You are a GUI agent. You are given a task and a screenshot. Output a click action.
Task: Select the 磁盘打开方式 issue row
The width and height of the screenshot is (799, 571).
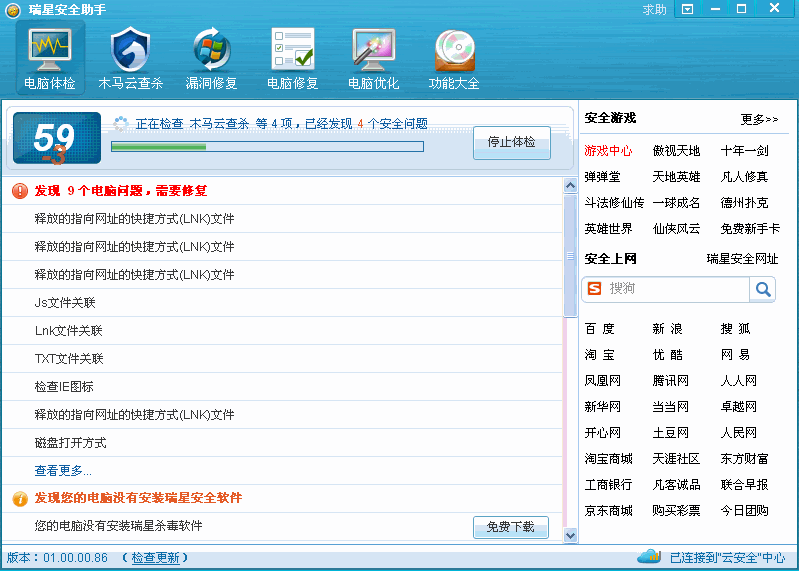coord(283,443)
